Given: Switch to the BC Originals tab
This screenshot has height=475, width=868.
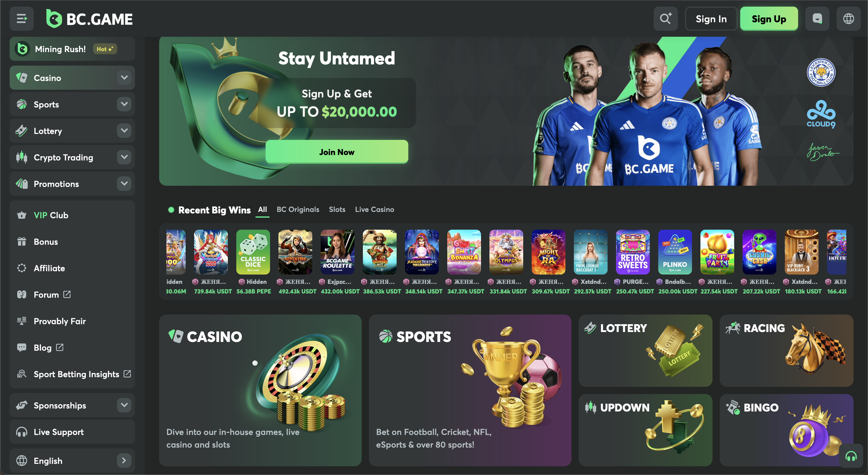Looking at the screenshot, I should pyautogui.click(x=297, y=210).
